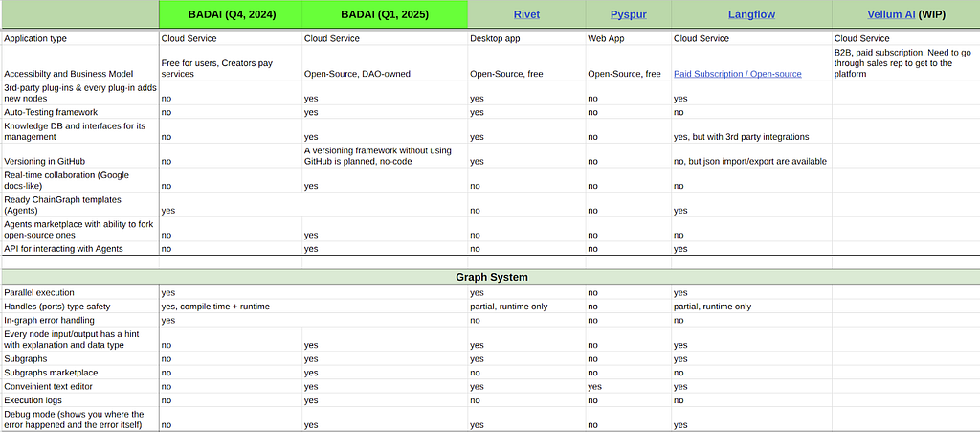Select the Debug mode row label

click(x=74, y=420)
